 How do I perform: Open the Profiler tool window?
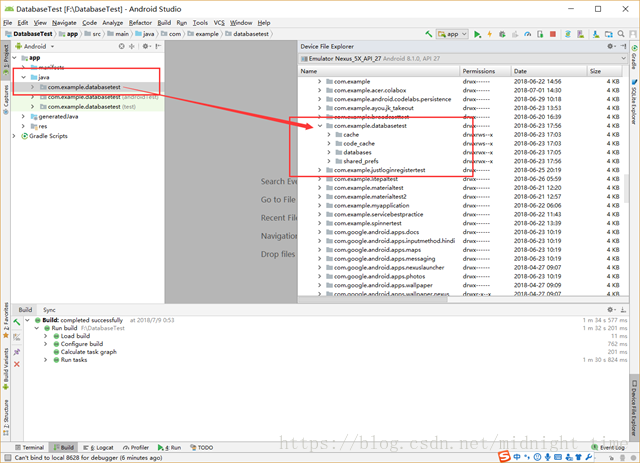click(x=136, y=448)
